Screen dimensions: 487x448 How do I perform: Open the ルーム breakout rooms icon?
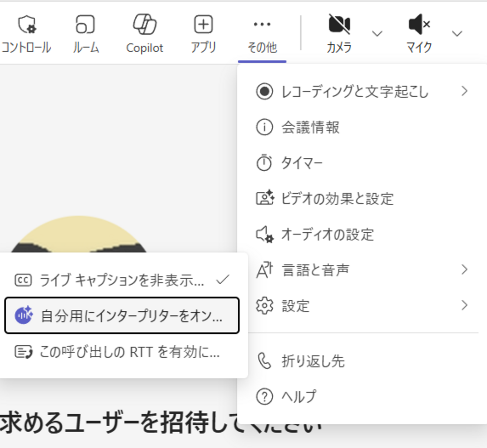[85, 25]
